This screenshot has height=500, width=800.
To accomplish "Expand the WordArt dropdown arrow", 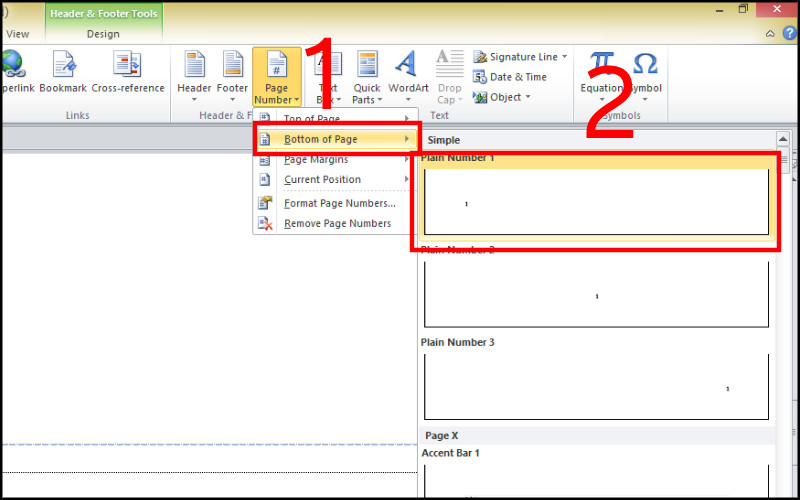I will point(408,100).
